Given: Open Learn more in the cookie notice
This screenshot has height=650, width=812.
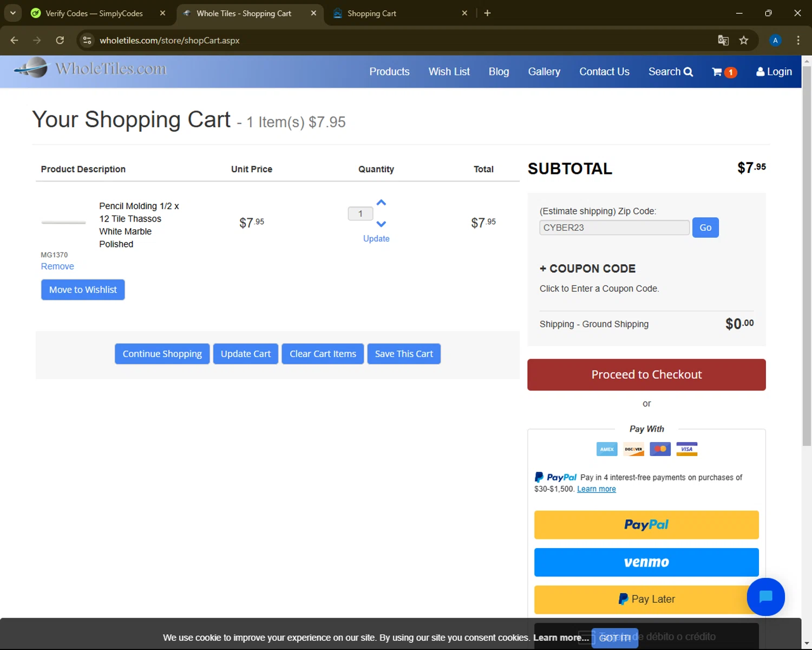Looking at the screenshot, I should pos(560,638).
